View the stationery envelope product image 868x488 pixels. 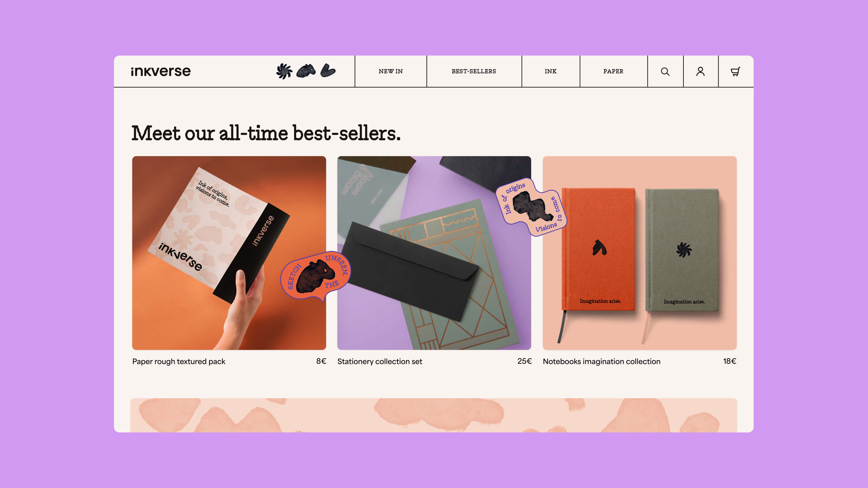pos(434,253)
